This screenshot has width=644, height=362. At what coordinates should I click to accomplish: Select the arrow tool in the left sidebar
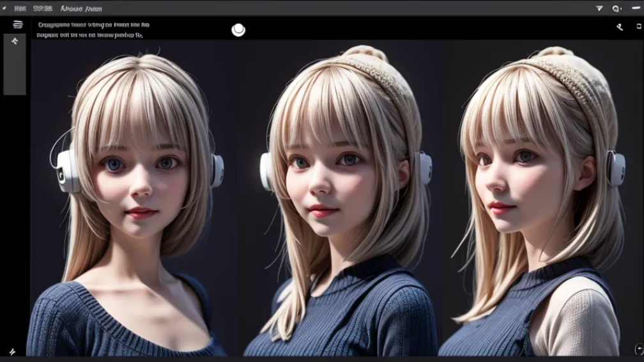[15, 41]
